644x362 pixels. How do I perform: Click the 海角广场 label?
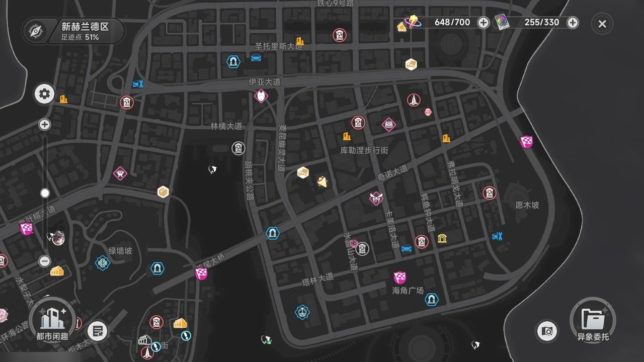click(408, 291)
